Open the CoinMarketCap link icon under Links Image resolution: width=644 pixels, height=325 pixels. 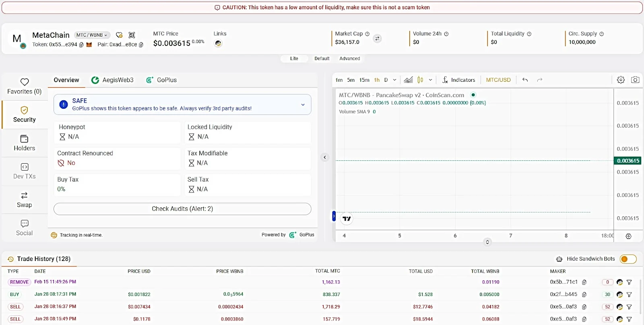(218, 43)
